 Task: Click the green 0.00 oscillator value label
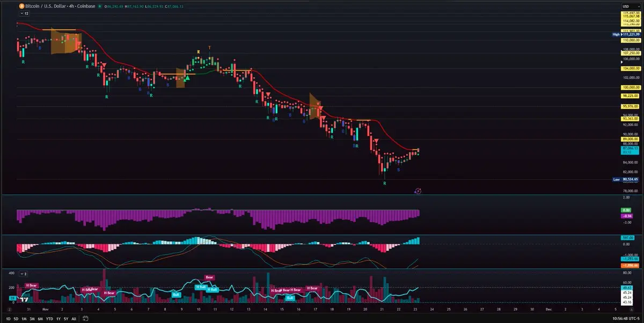626,210
